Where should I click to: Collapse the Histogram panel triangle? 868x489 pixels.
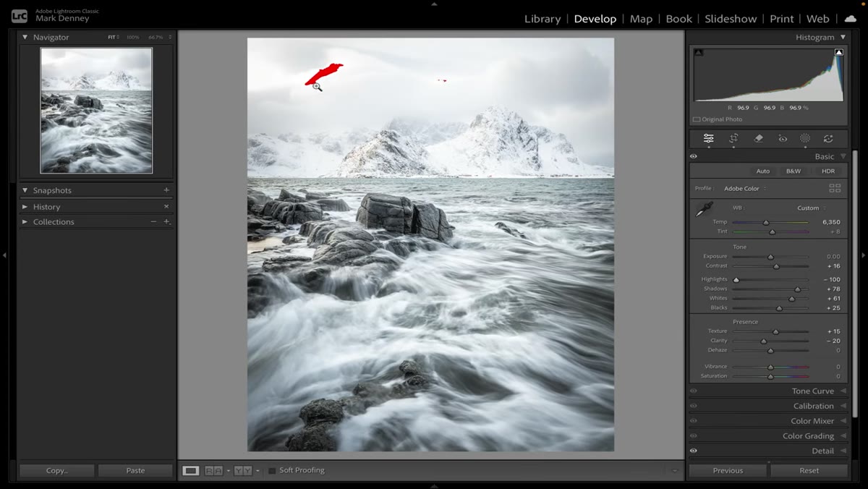coord(843,37)
